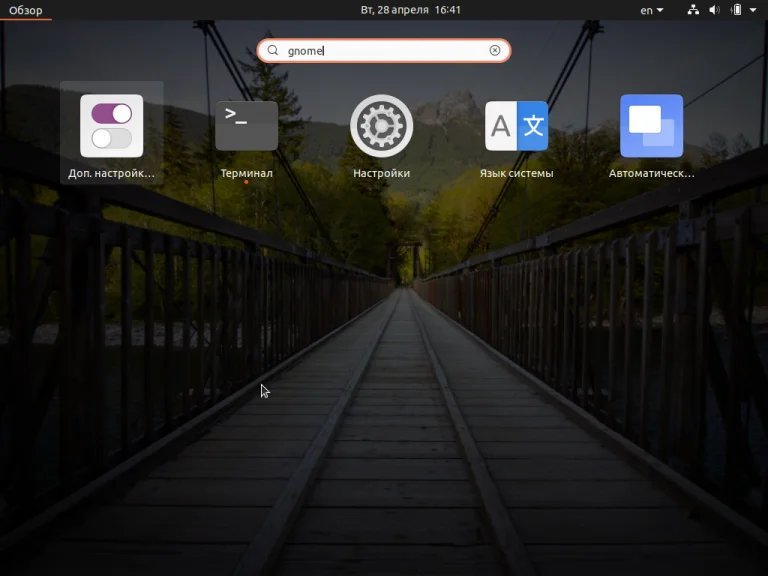768x576 pixels.
Task: Open the Настройки gear icon
Action: pos(382,126)
